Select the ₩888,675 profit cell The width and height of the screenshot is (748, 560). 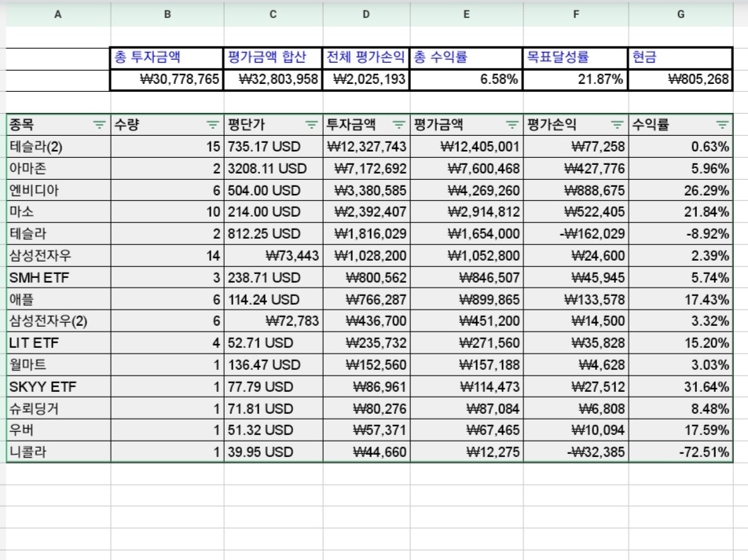[x=576, y=190]
